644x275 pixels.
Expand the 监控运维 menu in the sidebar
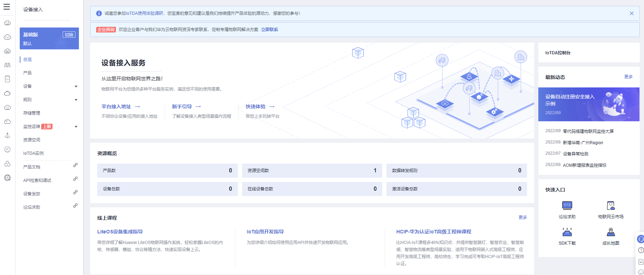(76, 127)
